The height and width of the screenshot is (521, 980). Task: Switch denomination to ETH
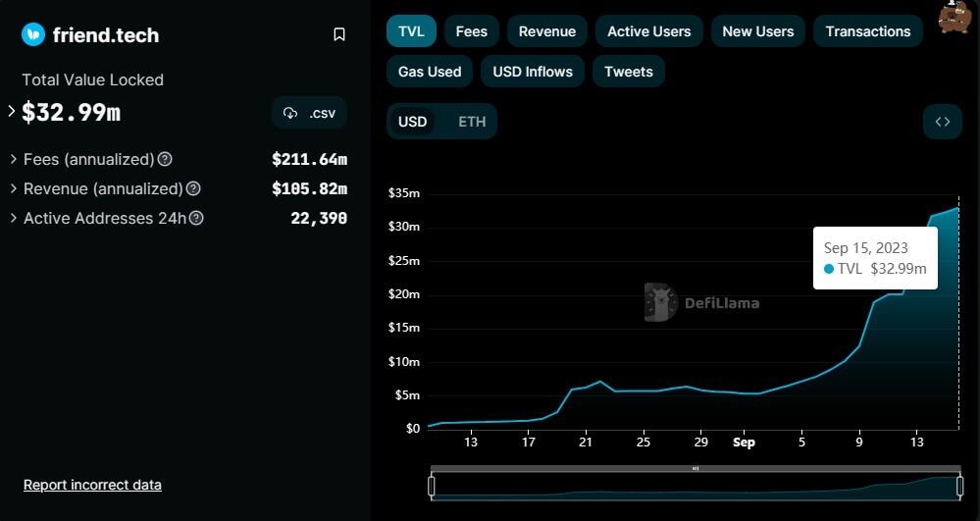(x=472, y=122)
